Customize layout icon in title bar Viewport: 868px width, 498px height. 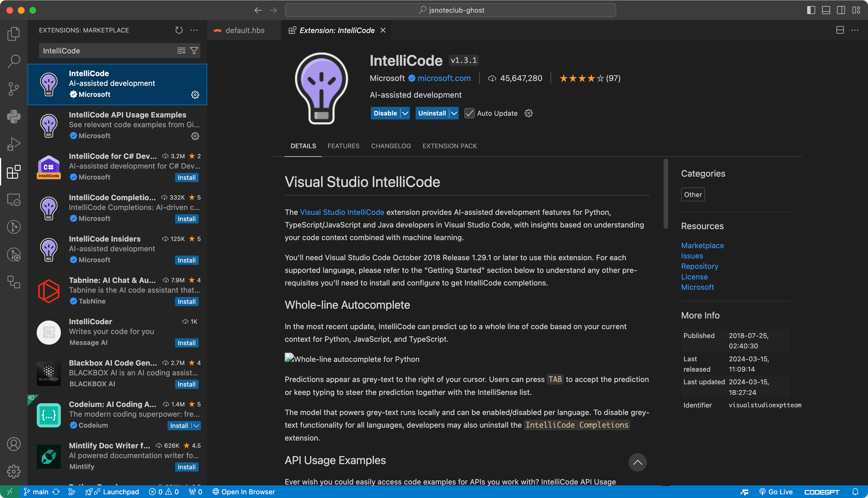[857, 10]
